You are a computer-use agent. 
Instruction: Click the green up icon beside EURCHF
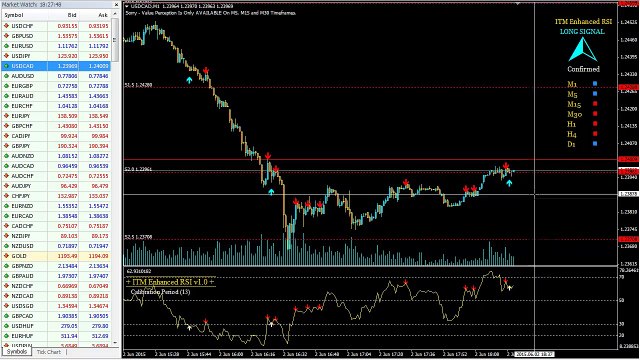pos(6,106)
